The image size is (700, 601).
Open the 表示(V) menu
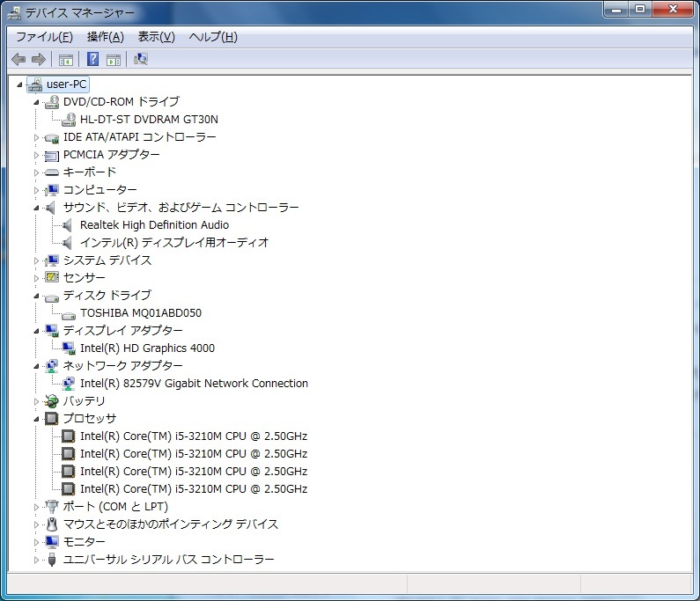(x=156, y=37)
